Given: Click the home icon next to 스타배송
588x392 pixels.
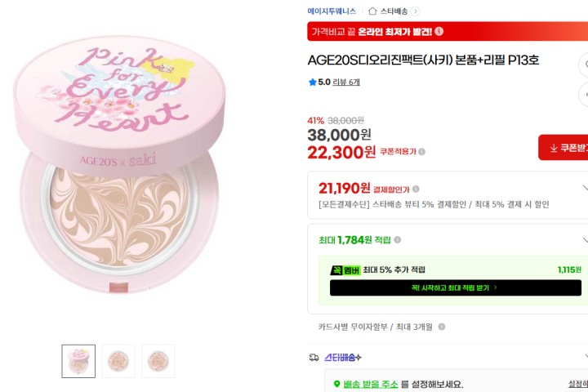Looking at the screenshot, I should pyautogui.click(x=372, y=11).
